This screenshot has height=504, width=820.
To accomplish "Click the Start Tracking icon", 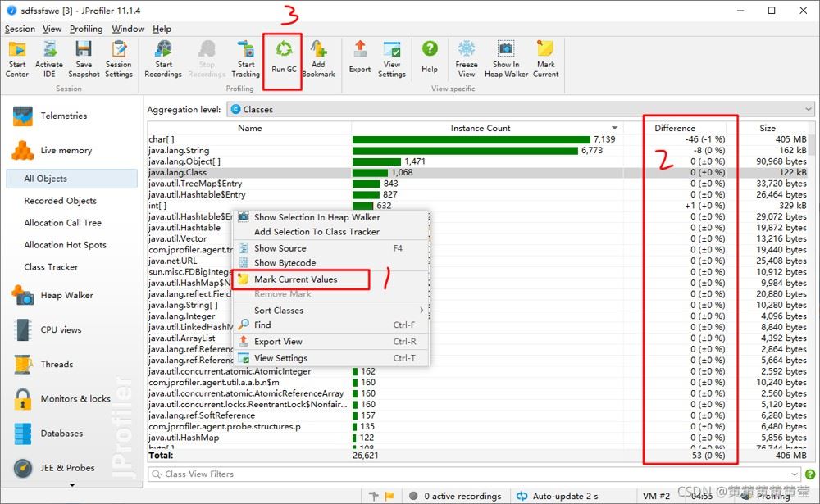I will (x=245, y=59).
